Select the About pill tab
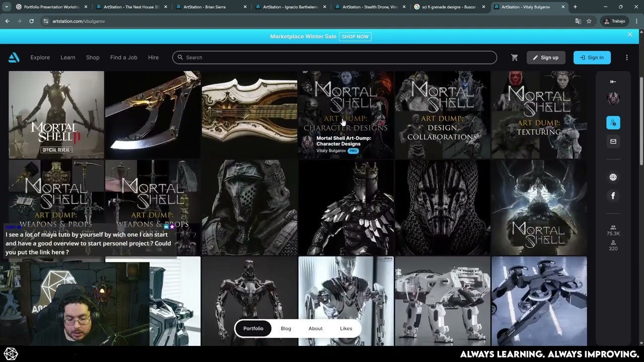 pyautogui.click(x=315, y=328)
